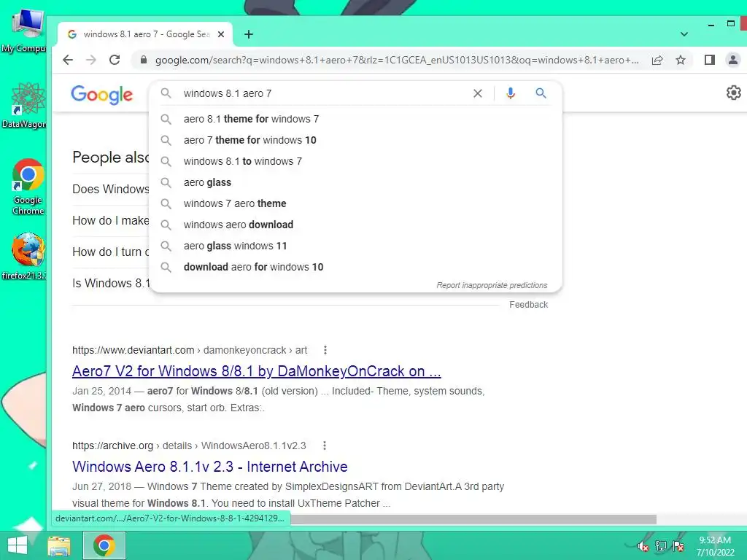Open the Chrome profile avatar
Viewport: 747px width, 560px height.
tap(732, 60)
